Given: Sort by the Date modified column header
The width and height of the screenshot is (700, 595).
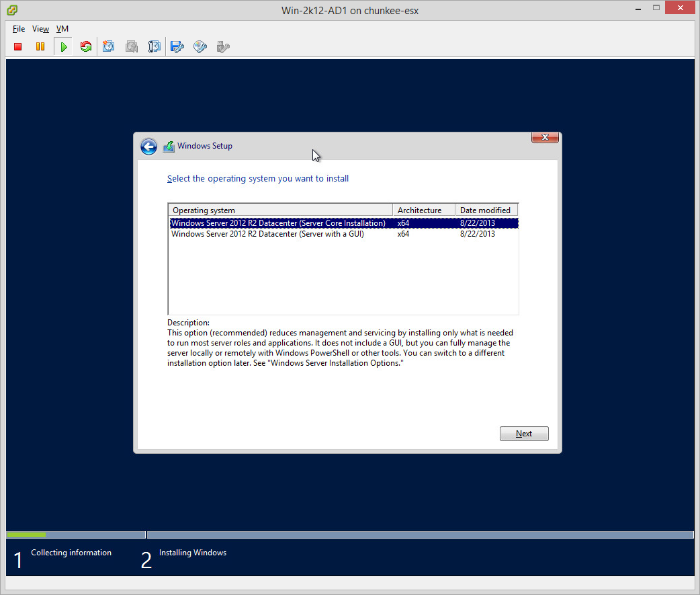Looking at the screenshot, I should click(x=486, y=210).
